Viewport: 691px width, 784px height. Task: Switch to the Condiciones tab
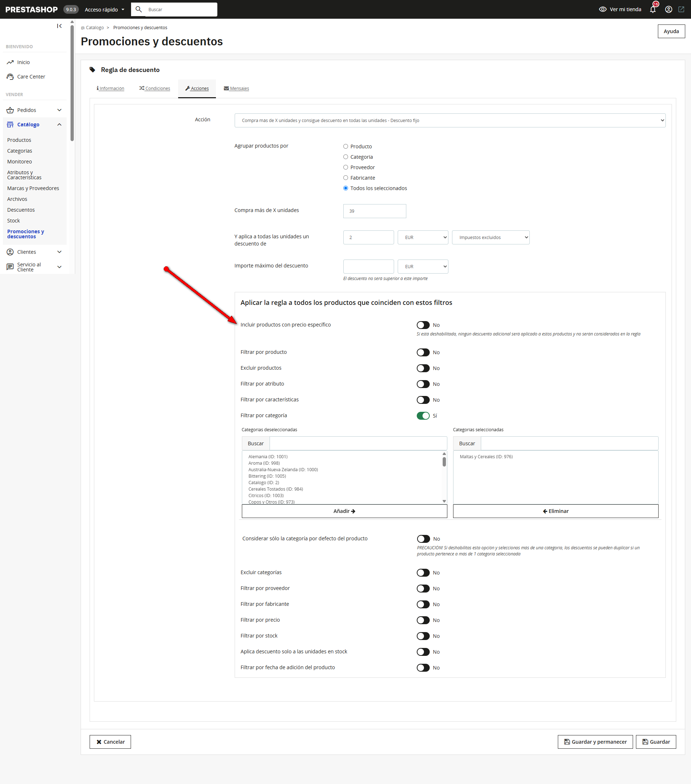pyautogui.click(x=154, y=89)
